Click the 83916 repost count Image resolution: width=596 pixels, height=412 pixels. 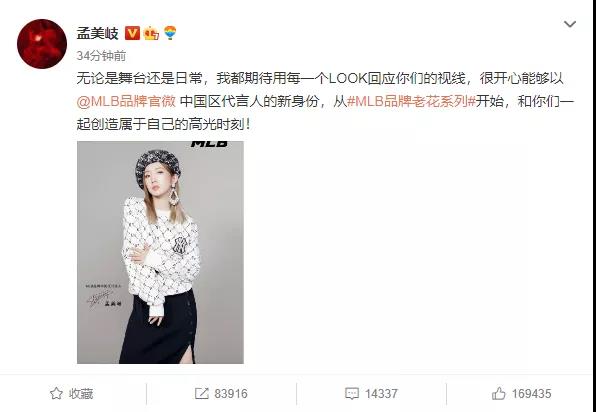231,394
